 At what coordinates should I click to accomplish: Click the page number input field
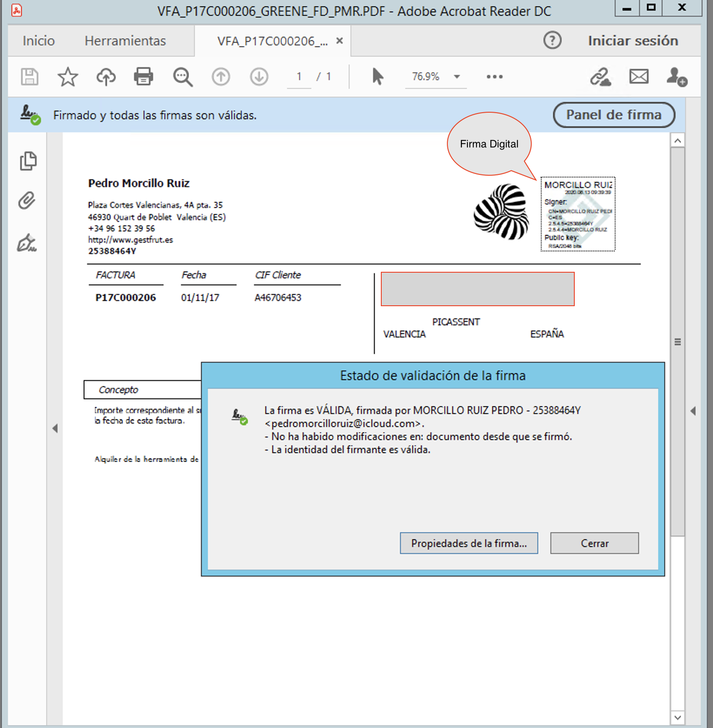pos(299,77)
